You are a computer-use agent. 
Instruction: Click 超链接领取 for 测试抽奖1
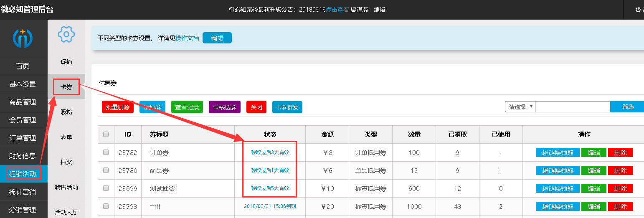coord(558,188)
